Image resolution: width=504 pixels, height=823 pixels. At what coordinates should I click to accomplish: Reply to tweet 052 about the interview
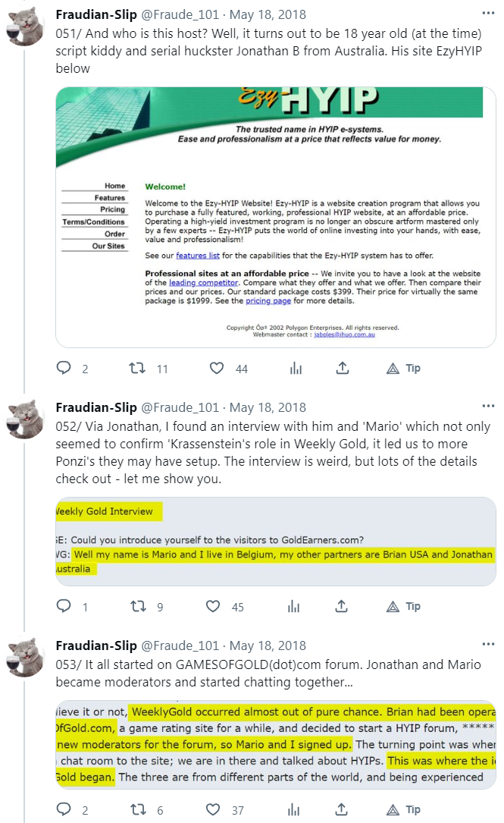[x=64, y=606]
